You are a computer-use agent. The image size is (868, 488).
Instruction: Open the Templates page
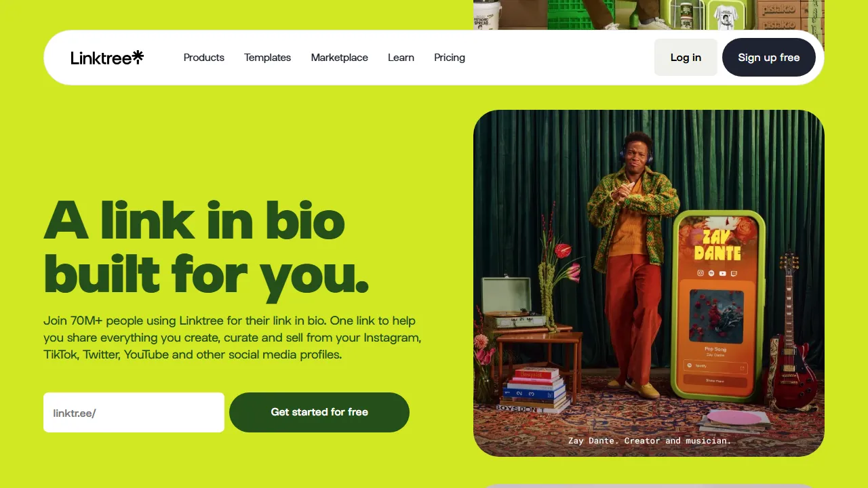tap(267, 58)
